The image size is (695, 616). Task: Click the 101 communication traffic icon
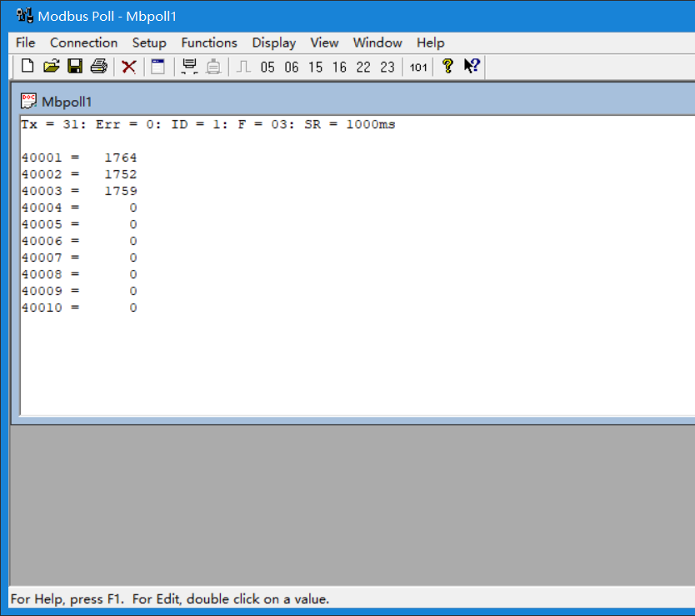tap(418, 67)
